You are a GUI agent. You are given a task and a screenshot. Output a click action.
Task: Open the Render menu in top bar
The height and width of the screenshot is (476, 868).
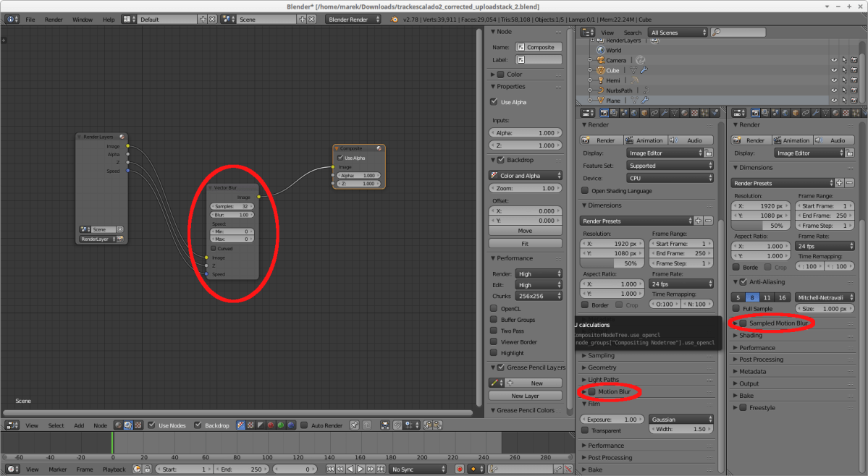(54, 20)
